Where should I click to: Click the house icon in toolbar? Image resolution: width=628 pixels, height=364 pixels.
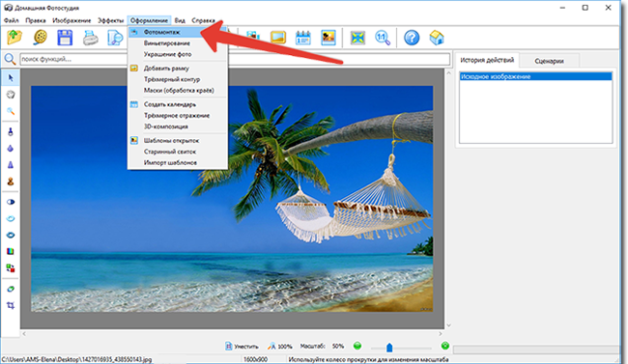(437, 38)
